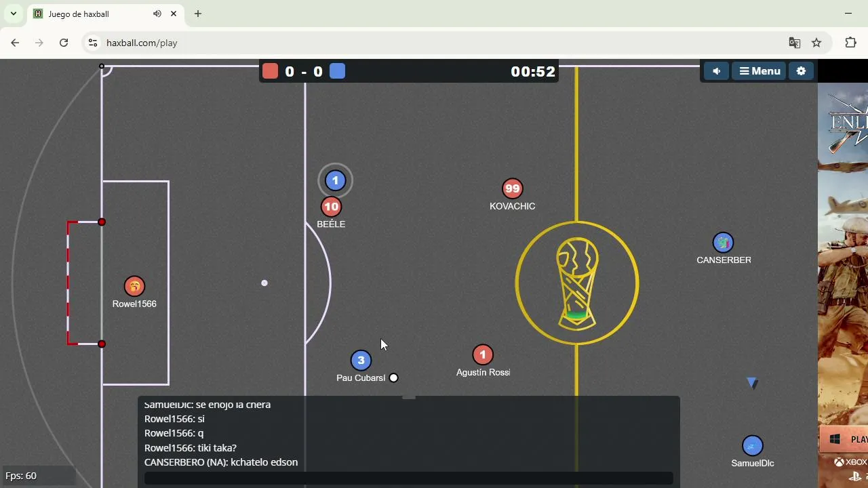Open a new browser tab

click(198, 14)
